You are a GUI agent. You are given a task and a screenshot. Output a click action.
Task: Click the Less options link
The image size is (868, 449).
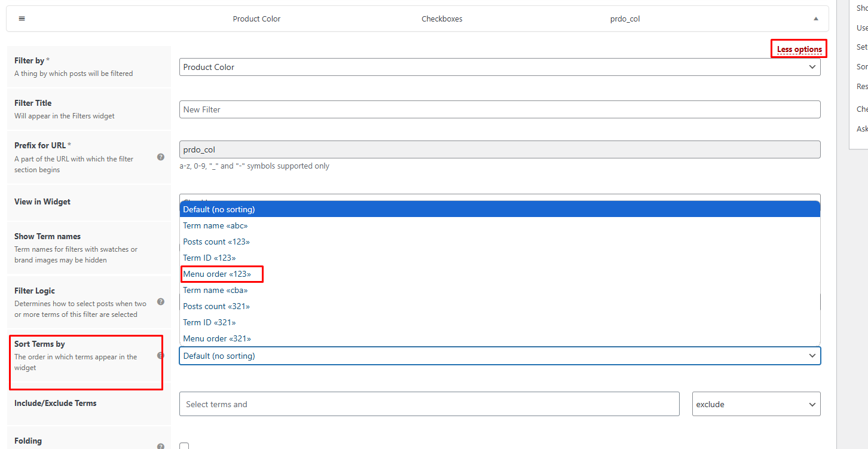pyautogui.click(x=799, y=49)
